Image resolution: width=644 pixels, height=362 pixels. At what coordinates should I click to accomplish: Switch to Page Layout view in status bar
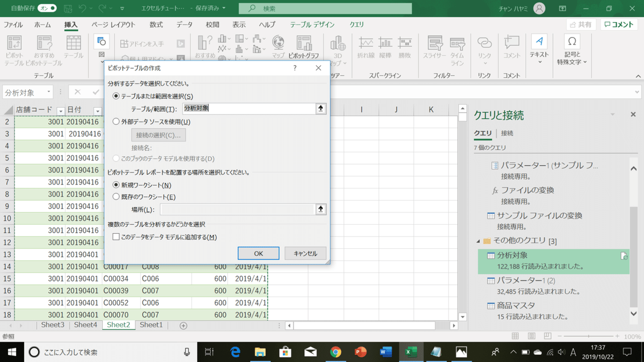[x=532, y=337]
